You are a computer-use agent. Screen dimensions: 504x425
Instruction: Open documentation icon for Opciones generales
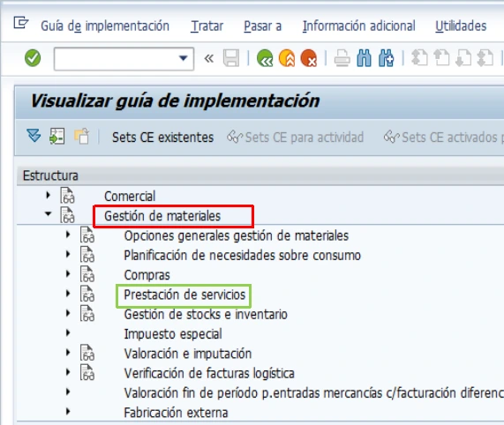pyautogui.click(x=87, y=235)
